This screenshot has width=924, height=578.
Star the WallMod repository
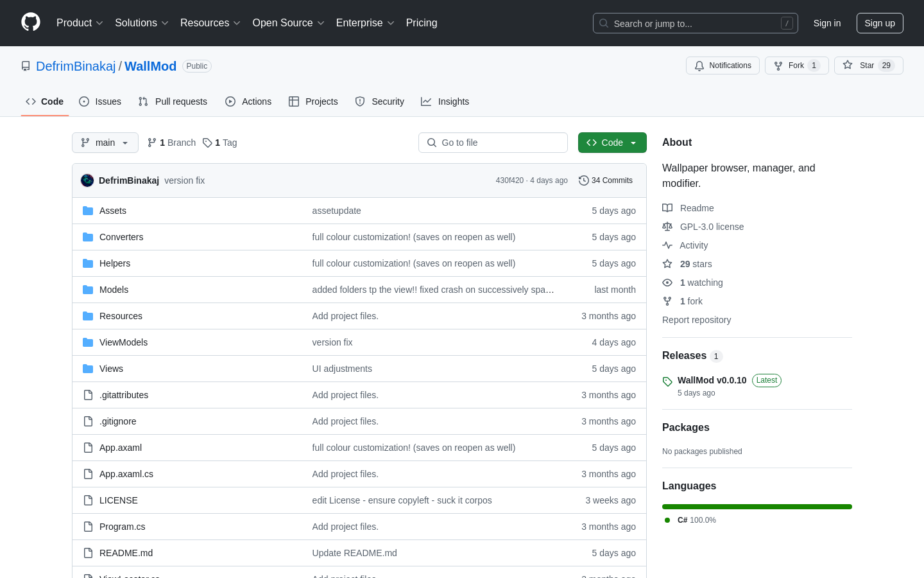[868, 66]
